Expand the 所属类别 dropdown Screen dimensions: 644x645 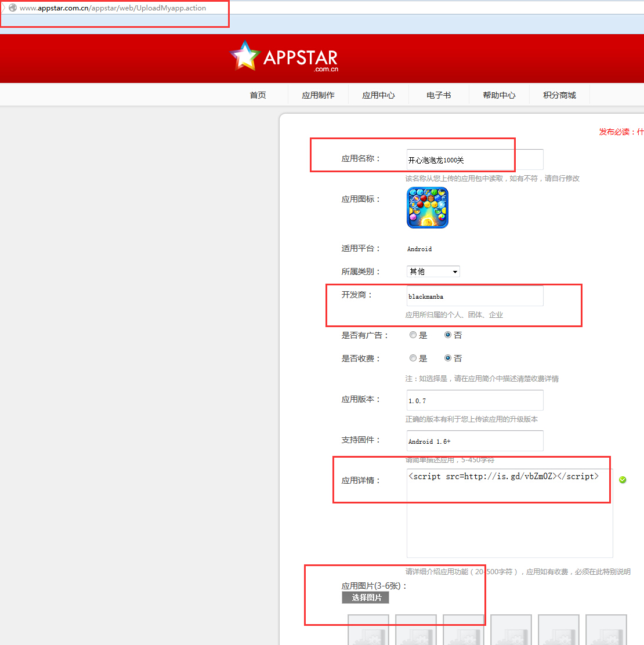[433, 271]
